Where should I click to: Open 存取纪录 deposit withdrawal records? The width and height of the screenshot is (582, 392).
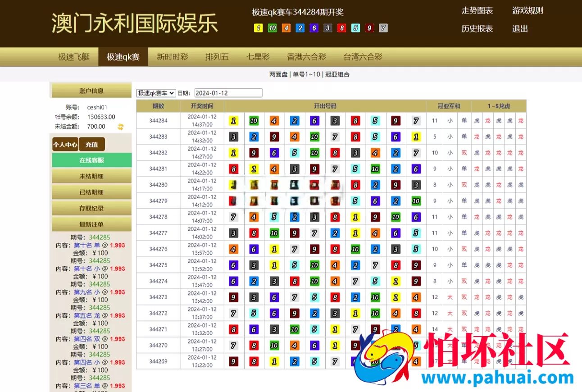click(92, 208)
